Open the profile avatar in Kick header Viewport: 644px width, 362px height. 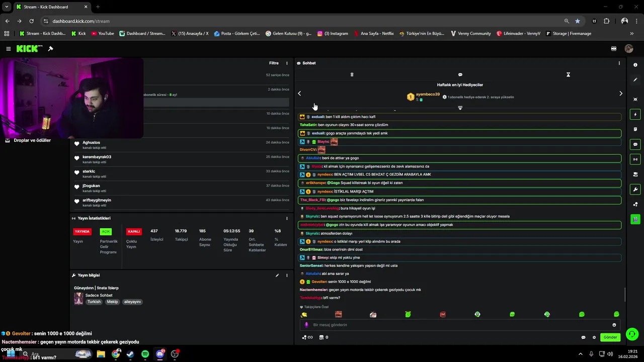click(x=628, y=49)
